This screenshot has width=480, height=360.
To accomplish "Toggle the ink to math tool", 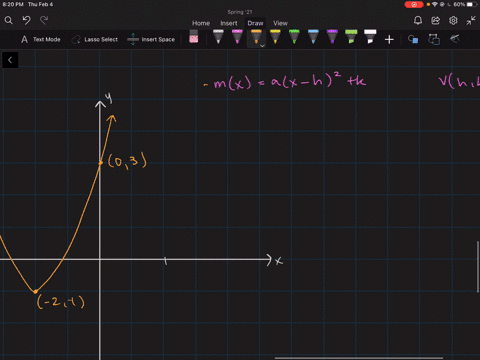I will 455,39.
